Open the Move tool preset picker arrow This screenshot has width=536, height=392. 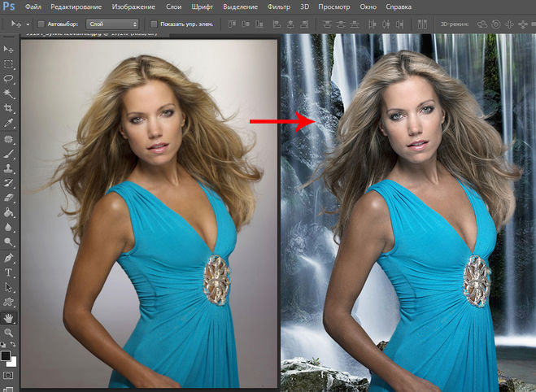(28, 24)
